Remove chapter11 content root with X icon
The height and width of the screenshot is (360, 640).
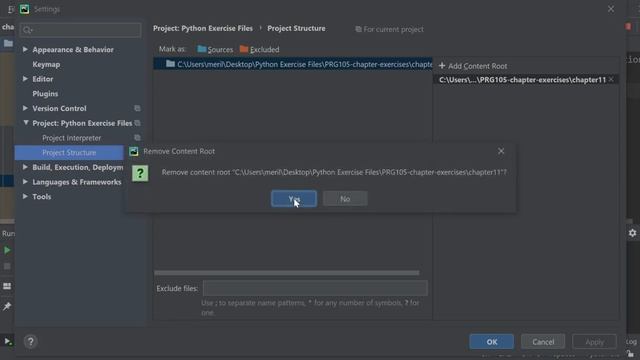[x=611, y=80]
